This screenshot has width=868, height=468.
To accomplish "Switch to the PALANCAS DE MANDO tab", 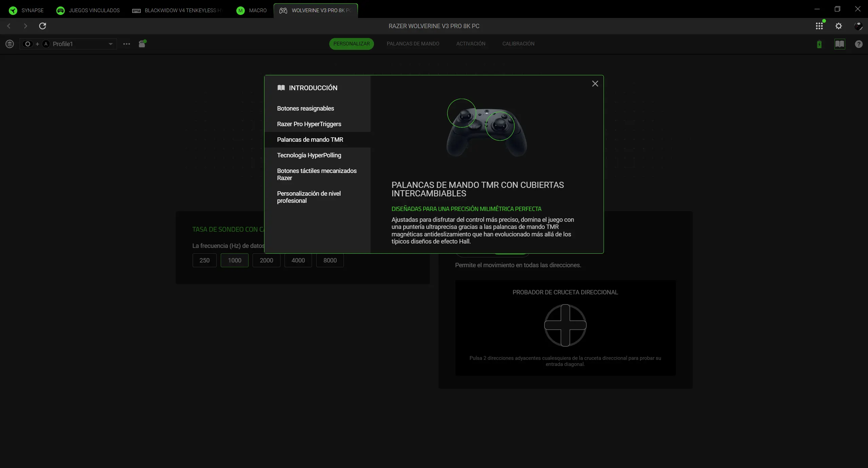I will [x=413, y=43].
